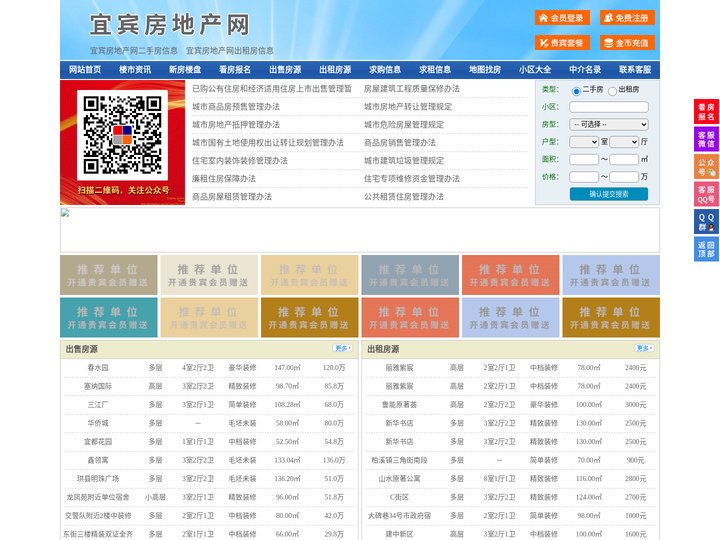Click 宜宾房地产网二手房信息 header link
Screen dimensions: 720x540
click(x=134, y=51)
